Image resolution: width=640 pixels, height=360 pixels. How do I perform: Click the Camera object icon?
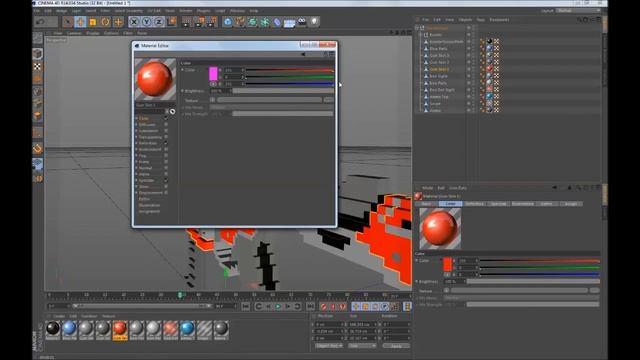coord(302,22)
